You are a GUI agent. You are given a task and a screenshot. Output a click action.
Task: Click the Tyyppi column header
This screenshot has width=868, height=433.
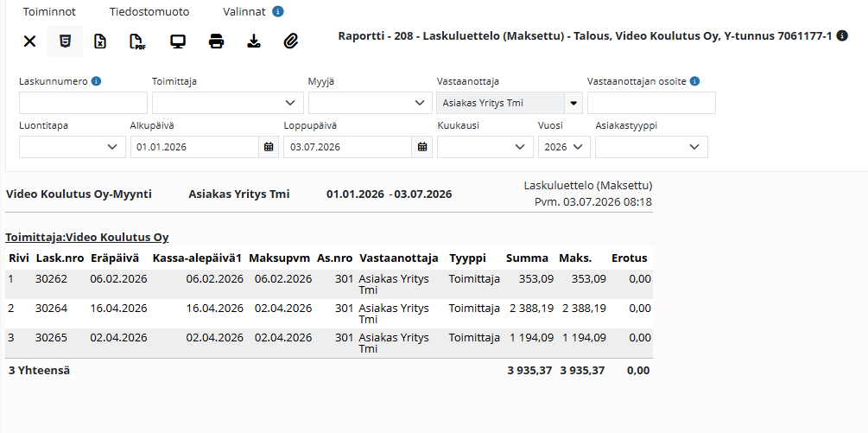(x=468, y=258)
